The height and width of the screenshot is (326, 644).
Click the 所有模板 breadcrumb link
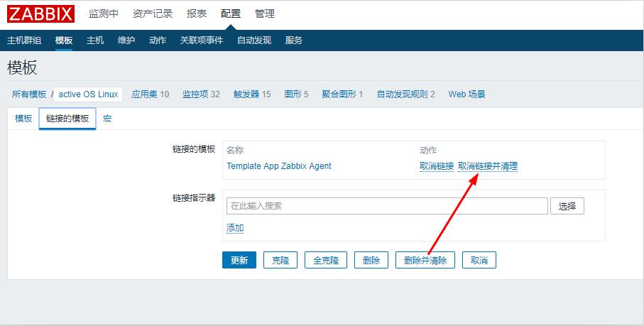click(29, 94)
